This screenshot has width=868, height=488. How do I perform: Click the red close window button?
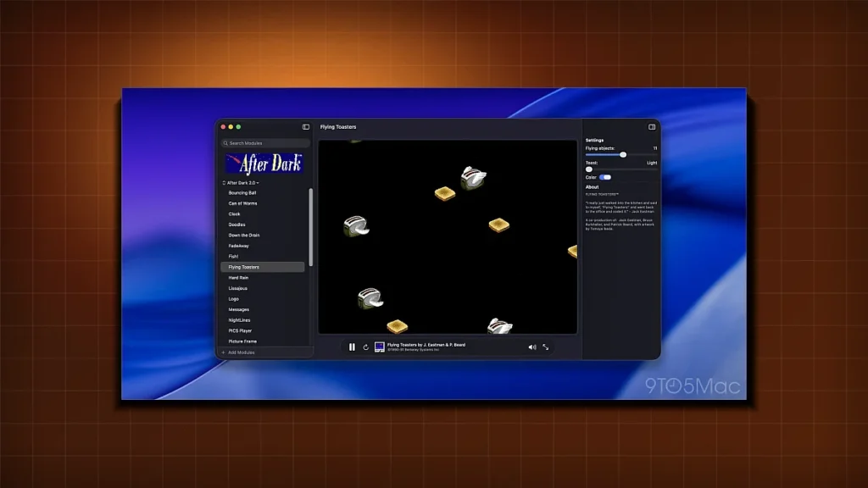tap(223, 127)
